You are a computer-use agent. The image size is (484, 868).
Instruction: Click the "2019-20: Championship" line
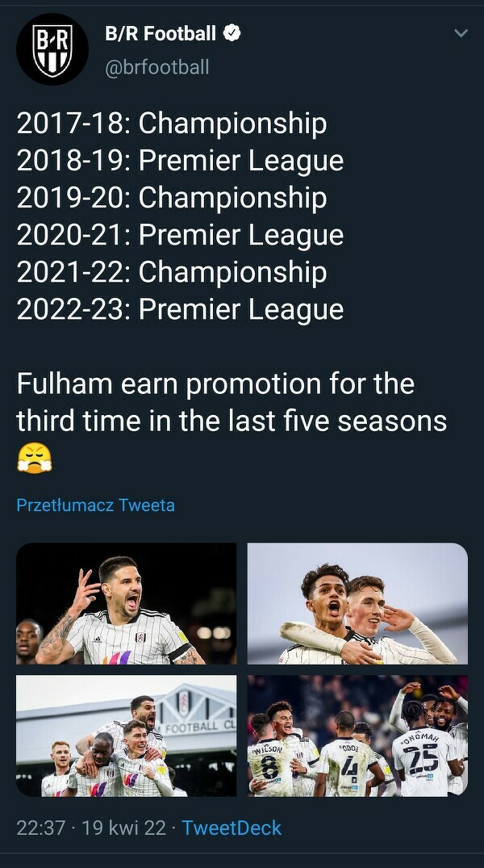tap(172, 198)
